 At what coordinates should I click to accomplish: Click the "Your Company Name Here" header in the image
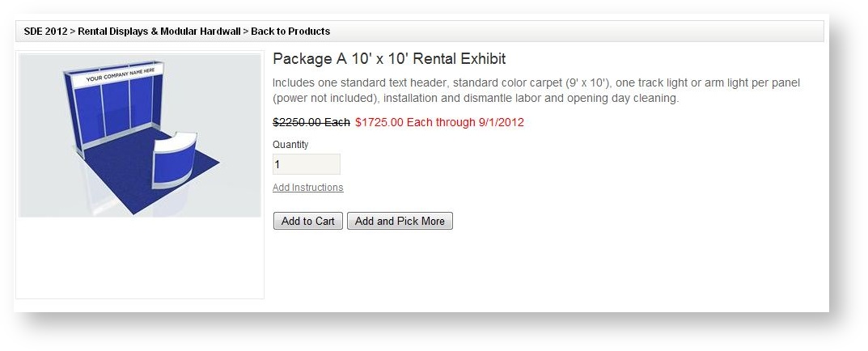(120, 78)
